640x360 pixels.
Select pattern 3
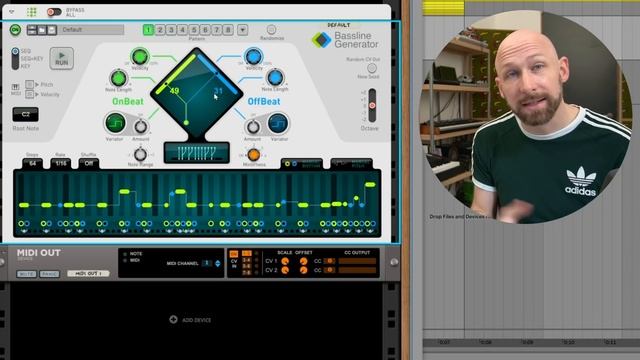[x=171, y=30]
